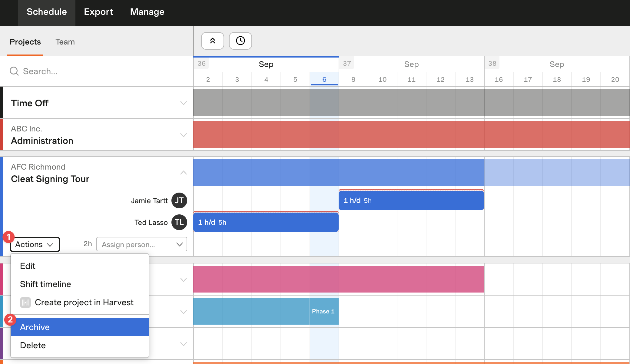
Task: Switch to the Team tab
Action: pyautogui.click(x=65, y=42)
